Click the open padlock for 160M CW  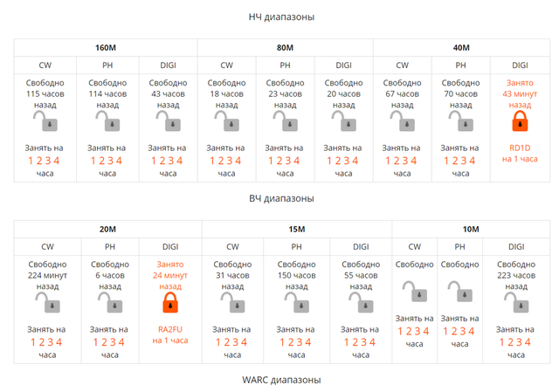pyautogui.click(x=45, y=121)
